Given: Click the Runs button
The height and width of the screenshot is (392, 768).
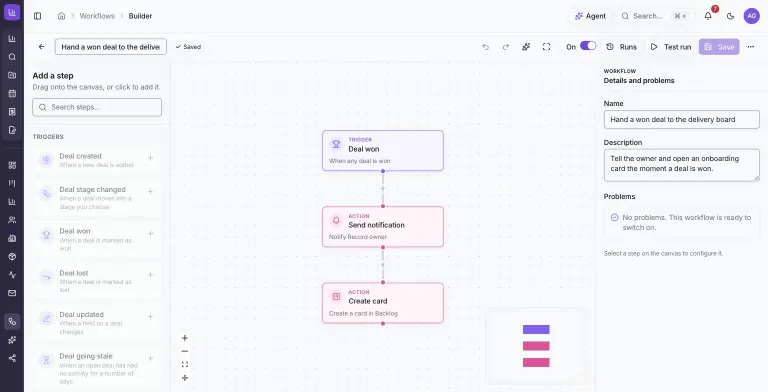Looking at the screenshot, I should point(622,47).
